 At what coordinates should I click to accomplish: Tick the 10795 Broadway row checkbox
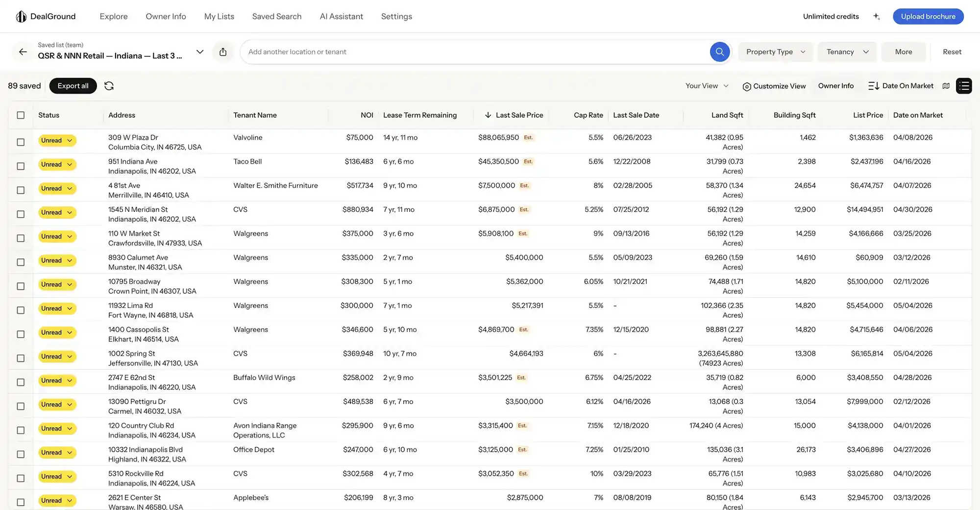pyautogui.click(x=21, y=286)
